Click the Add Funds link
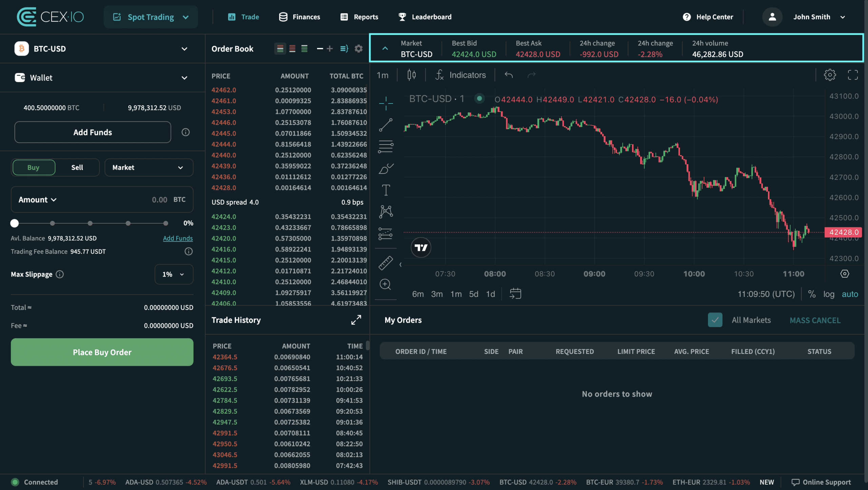Viewport: 868px width, 490px height. point(178,238)
